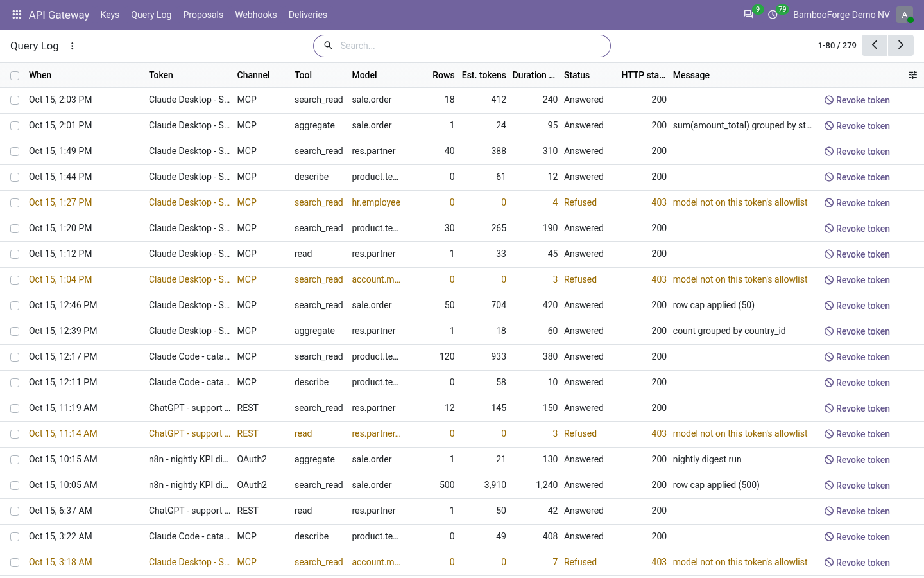Select the Oct 15, 1:27 PM row checkbox
924x578 pixels.
pyautogui.click(x=15, y=203)
